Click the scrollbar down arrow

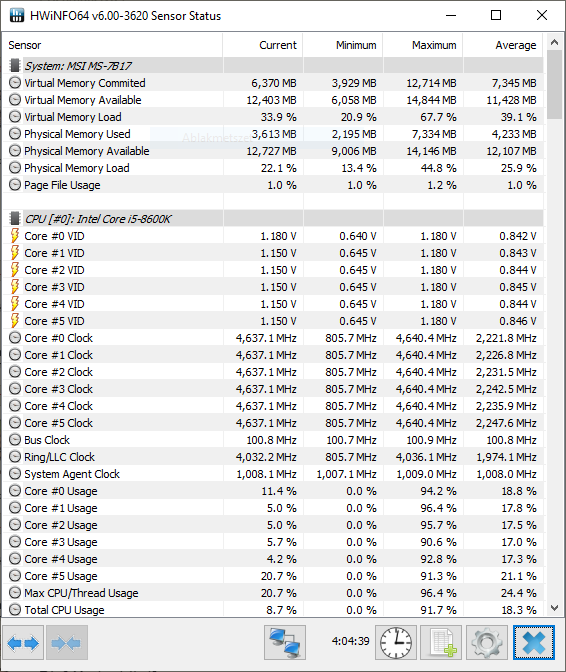pyautogui.click(x=554, y=608)
